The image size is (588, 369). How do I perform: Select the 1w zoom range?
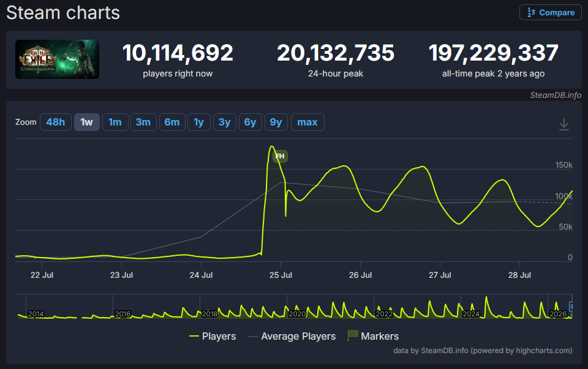tap(86, 122)
